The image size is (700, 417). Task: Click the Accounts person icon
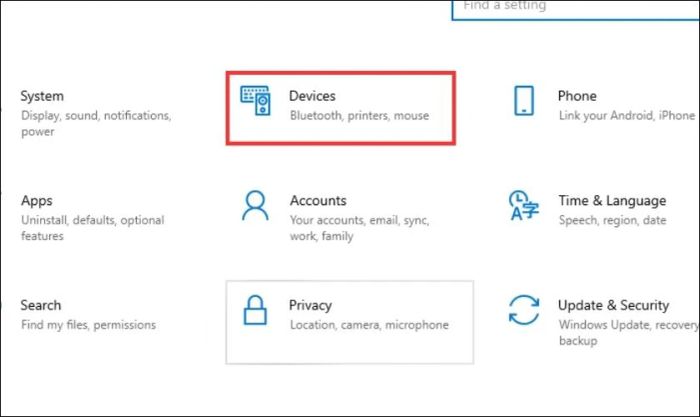tap(255, 205)
